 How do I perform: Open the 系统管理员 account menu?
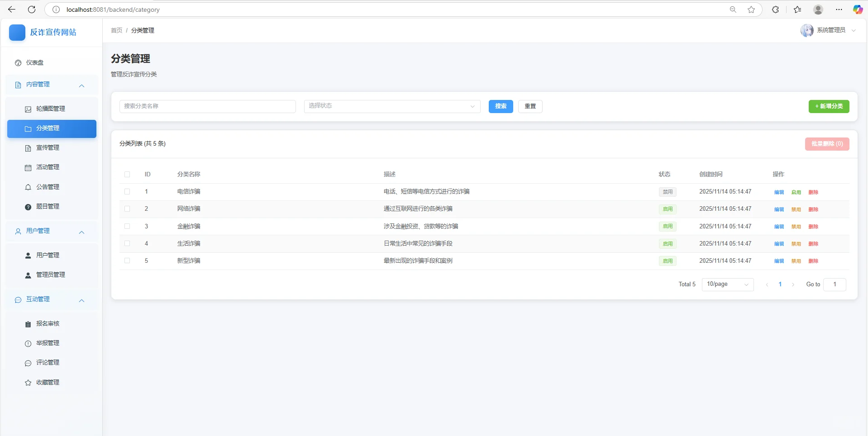832,30
